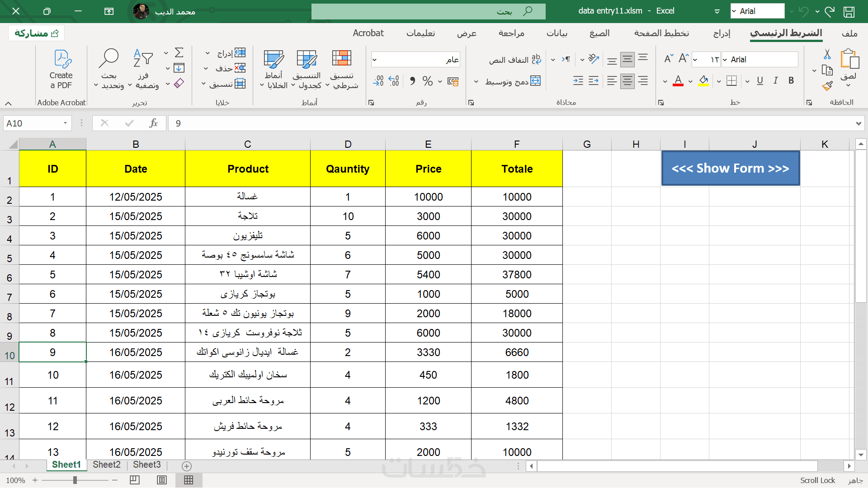The image size is (868, 488).
Task: Click the AutoSum sigma icon
Action: coord(179,53)
